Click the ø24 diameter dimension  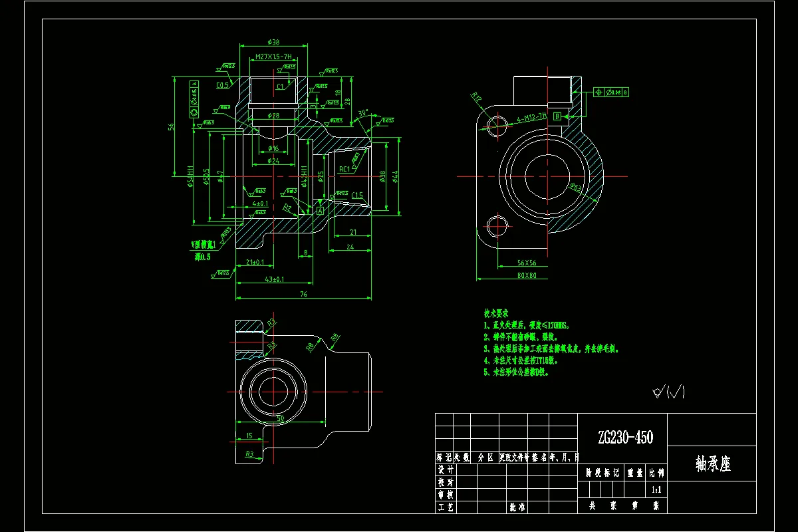point(273,161)
